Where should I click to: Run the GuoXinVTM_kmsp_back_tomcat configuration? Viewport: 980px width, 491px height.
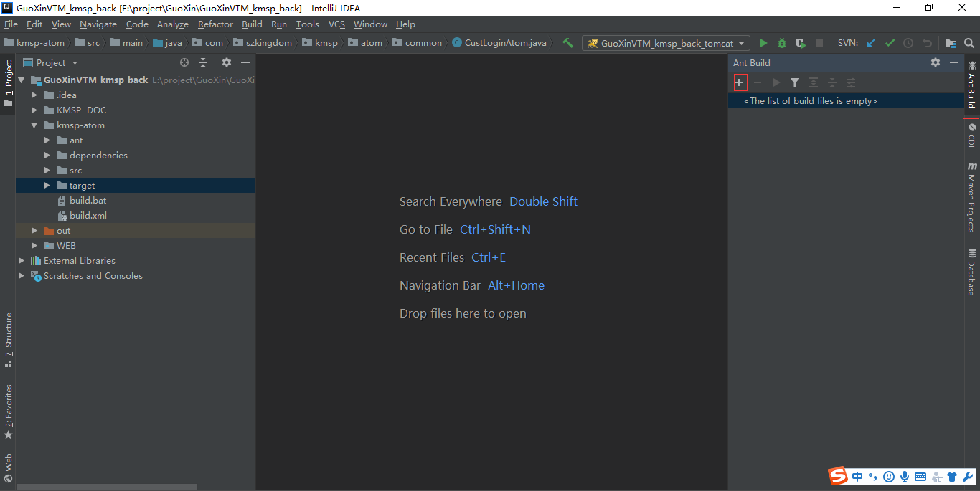pyautogui.click(x=763, y=43)
